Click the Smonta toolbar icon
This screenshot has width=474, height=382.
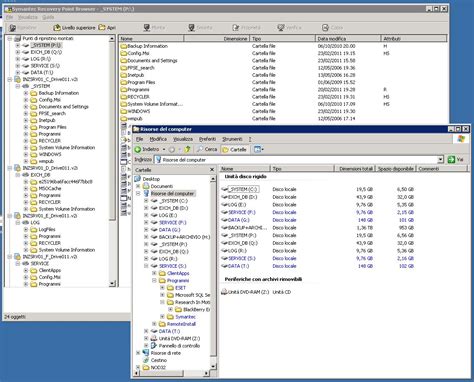[191, 28]
